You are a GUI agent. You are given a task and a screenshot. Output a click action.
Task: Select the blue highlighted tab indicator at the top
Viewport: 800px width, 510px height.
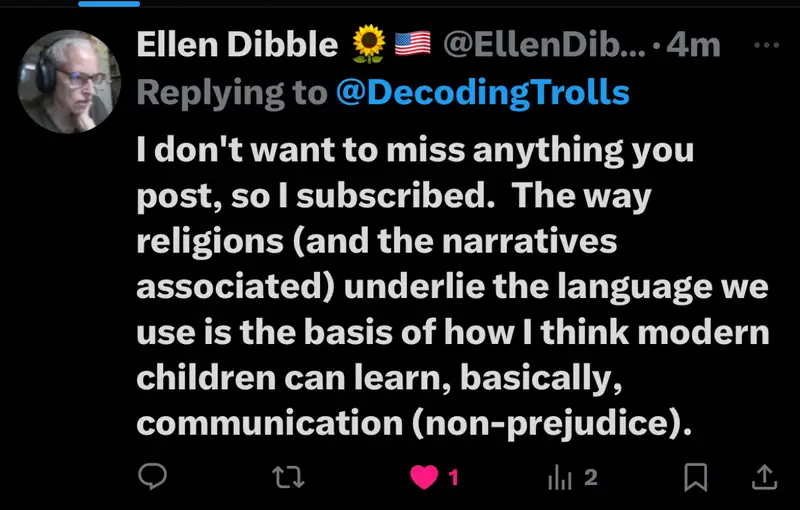(x=109, y=4)
